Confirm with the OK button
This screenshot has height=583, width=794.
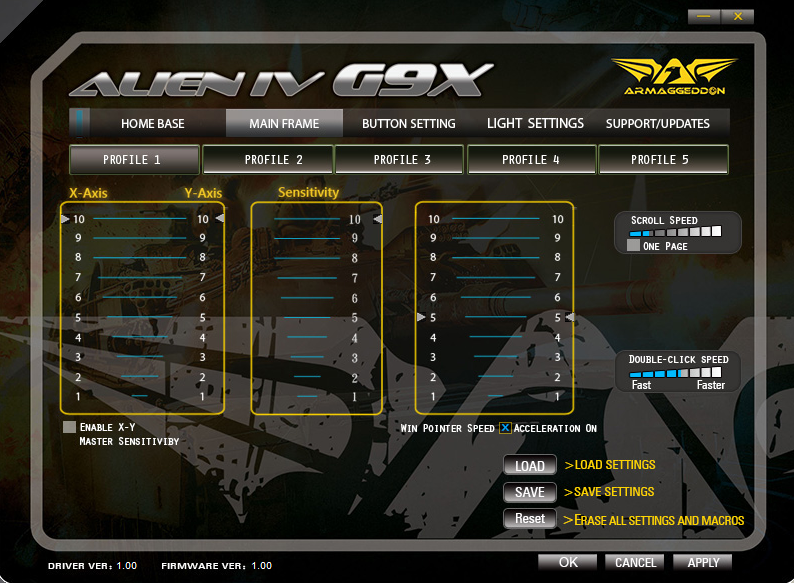[568, 562]
